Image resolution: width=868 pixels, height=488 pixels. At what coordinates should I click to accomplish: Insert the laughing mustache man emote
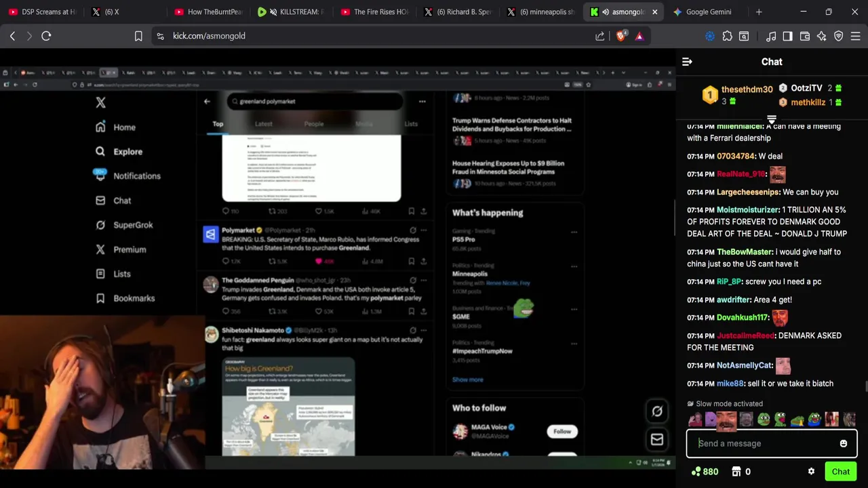click(726, 421)
